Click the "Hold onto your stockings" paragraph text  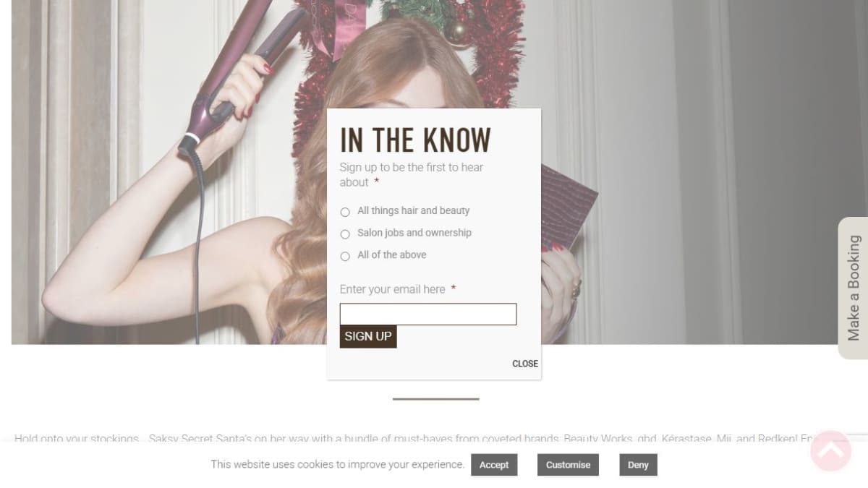[x=412, y=438]
